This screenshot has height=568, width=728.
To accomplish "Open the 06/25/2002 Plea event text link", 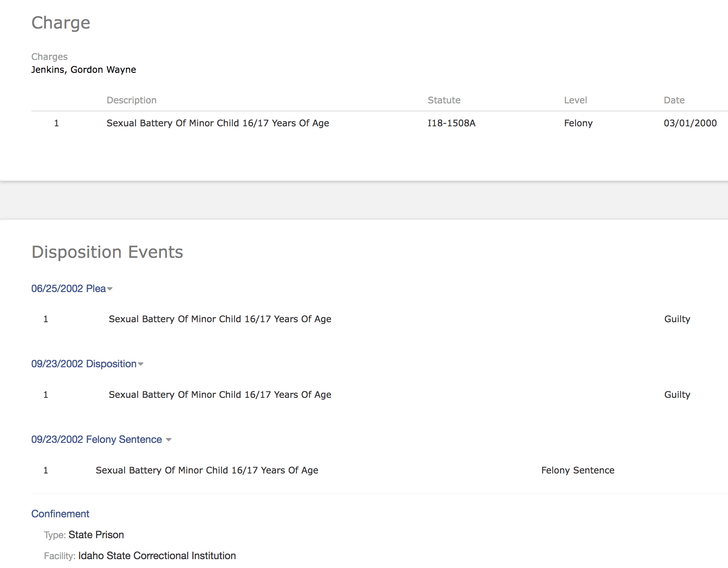I will tap(68, 288).
